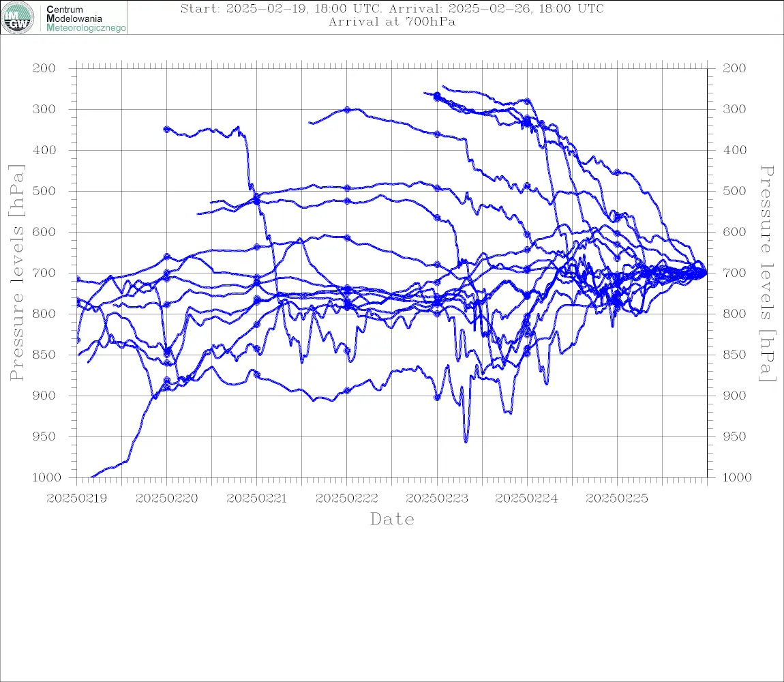The width and height of the screenshot is (784, 682).
Task: Click the 20250219 date axis label
Action: click(x=76, y=499)
